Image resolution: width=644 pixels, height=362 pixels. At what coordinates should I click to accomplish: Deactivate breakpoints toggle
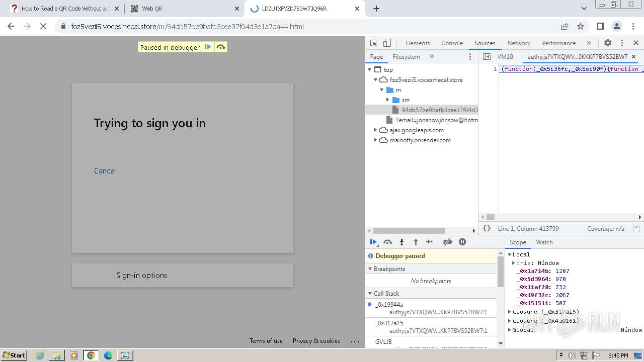pyautogui.click(x=448, y=242)
